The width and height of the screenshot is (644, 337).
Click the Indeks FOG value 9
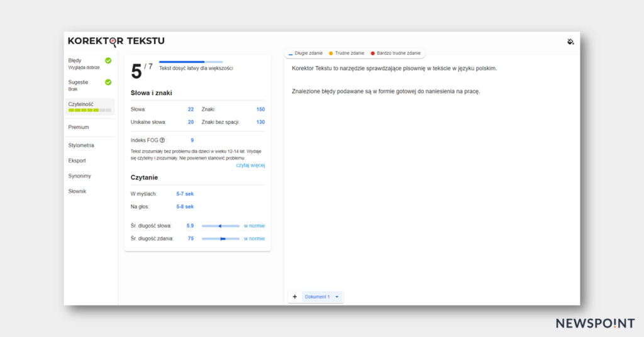pos(192,140)
